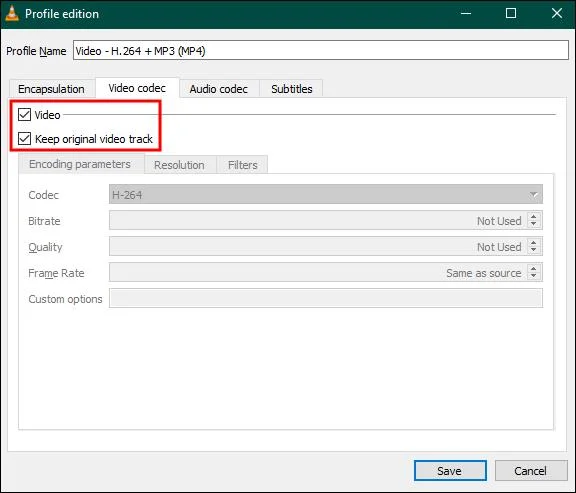The height and width of the screenshot is (493, 576).
Task: Toggle Keep original video track checkbox
Action: pos(24,139)
